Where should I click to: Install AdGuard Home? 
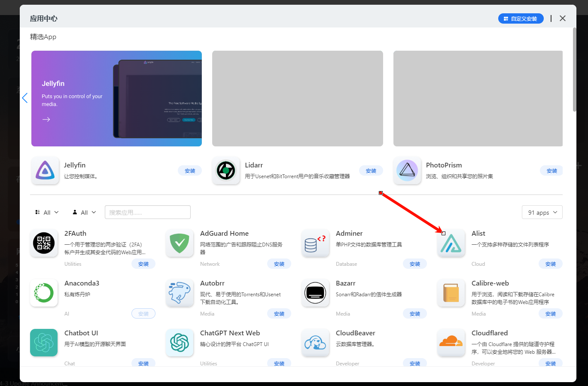coord(279,264)
